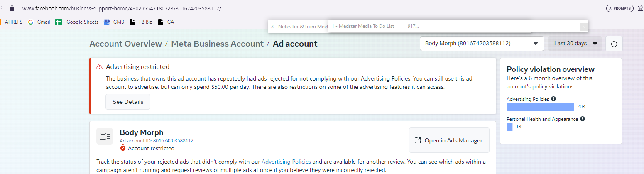Click the site padlock icon in address bar
644x174 pixels.
click(12, 8)
